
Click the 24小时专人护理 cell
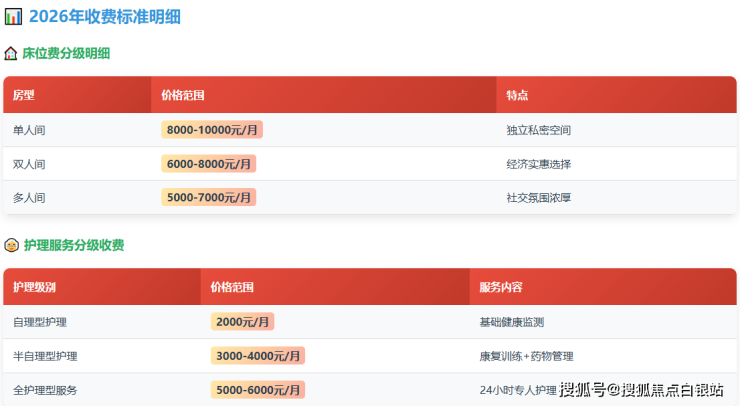(518, 390)
